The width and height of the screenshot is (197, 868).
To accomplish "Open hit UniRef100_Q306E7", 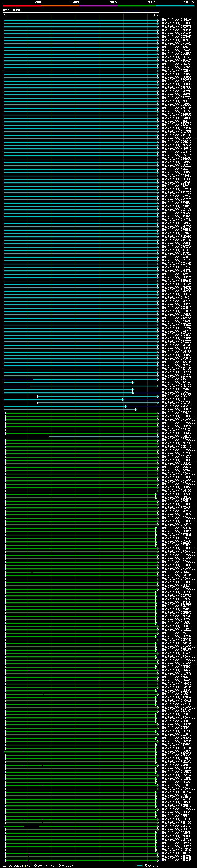I will point(177,393).
